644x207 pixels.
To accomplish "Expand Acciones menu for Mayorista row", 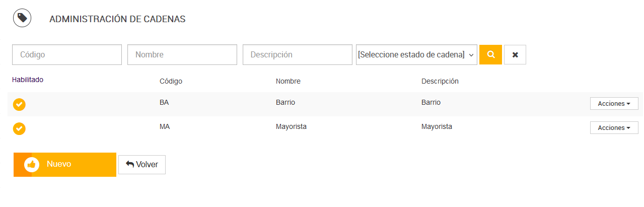I will [x=614, y=128].
